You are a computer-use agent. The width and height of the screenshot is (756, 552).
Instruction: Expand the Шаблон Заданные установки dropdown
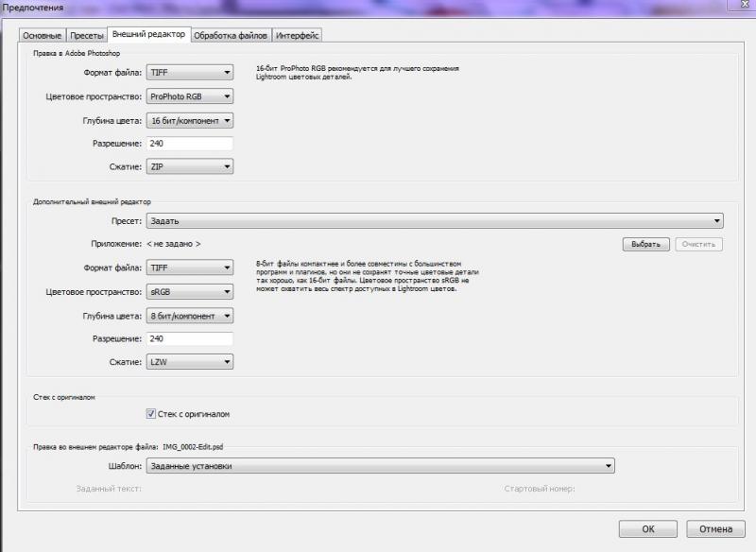(380, 466)
